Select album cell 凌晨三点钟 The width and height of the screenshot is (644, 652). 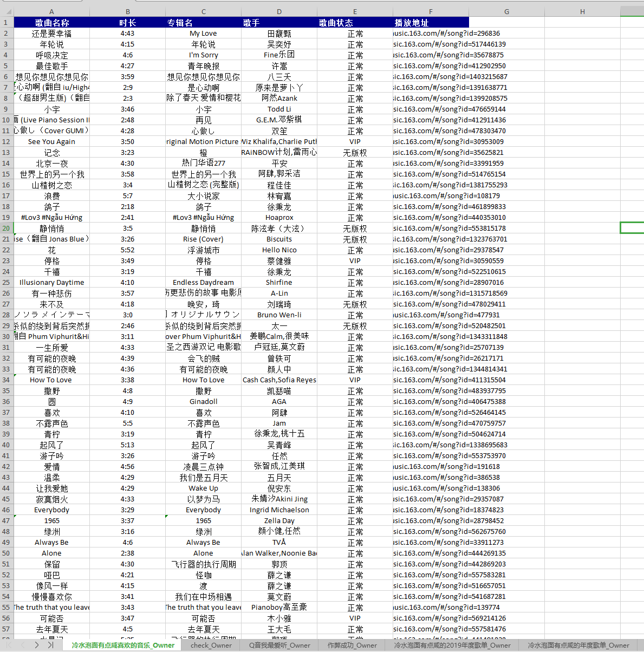click(204, 466)
